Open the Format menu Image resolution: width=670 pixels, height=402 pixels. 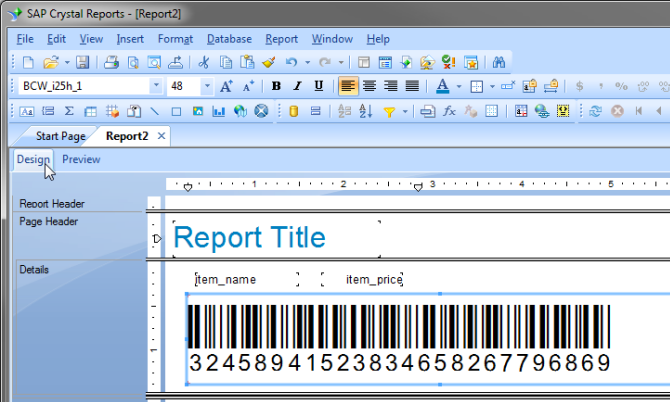tap(175, 39)
